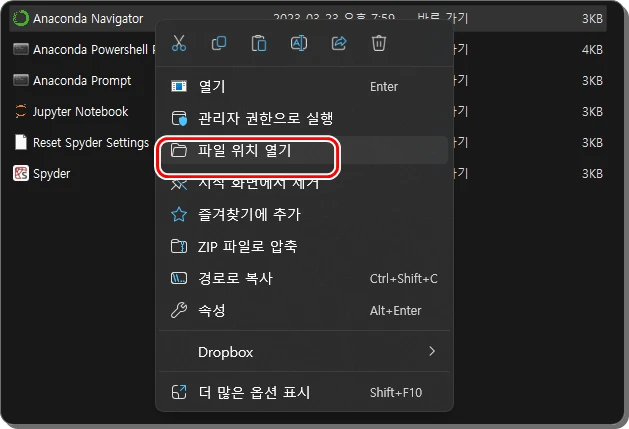
Task: Select 열기 menu entry
Action: pos(304,86)
